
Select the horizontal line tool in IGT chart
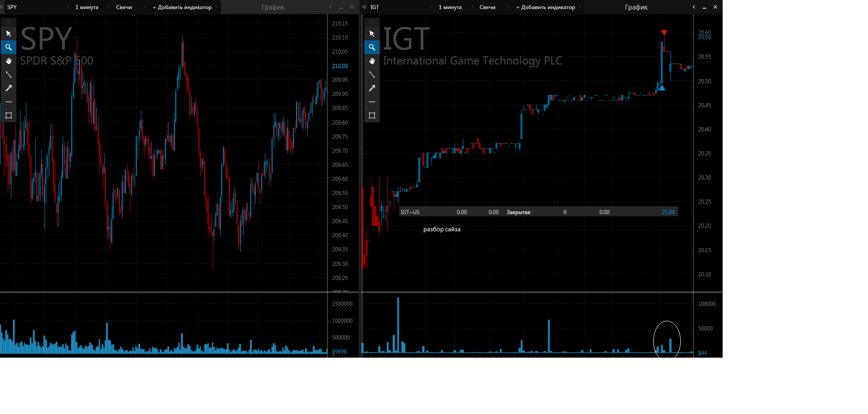click(372, 102)
